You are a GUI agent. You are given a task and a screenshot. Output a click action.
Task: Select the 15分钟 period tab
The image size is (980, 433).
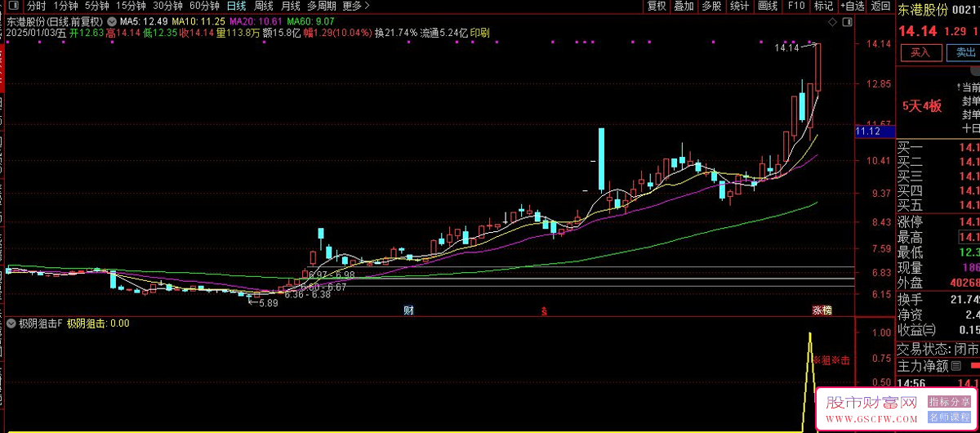(x=131, y=6)
